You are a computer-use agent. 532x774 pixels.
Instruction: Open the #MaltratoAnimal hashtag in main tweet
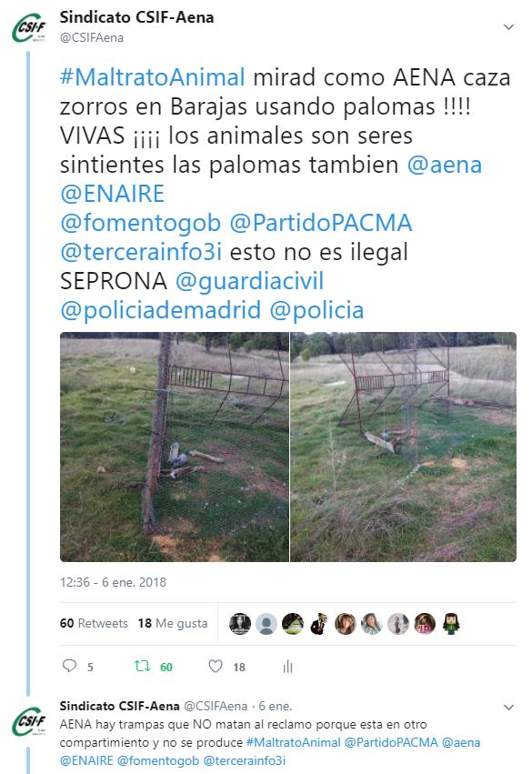click(153, 78)
